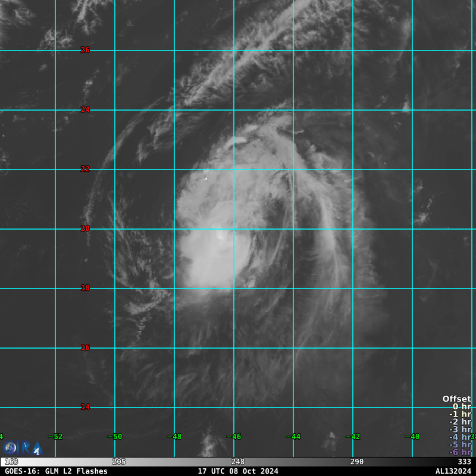Viewport: 476px width, 476px height.
Task: Click the -4 hr offset legend entry
Action: pyautogui.click(x=460, y=437)
